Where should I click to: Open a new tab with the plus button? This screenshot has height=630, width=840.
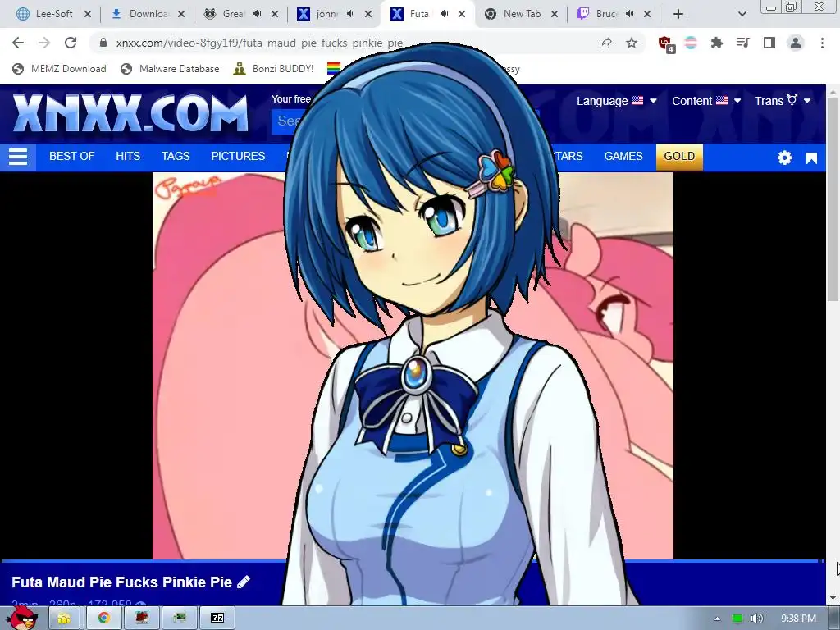pyautogui.click(x=678, y=15)
